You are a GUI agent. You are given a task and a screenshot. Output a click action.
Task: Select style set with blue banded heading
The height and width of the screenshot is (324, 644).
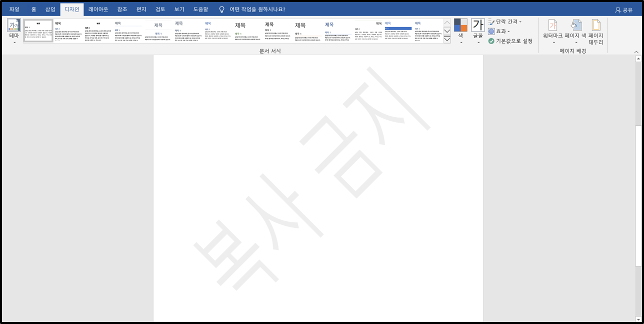(398, 31)
